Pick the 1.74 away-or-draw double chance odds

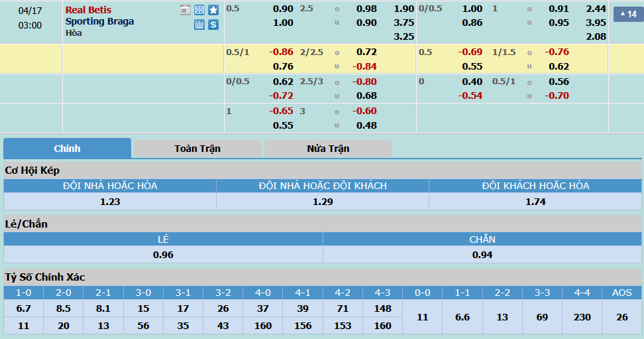tap(535, 202)
